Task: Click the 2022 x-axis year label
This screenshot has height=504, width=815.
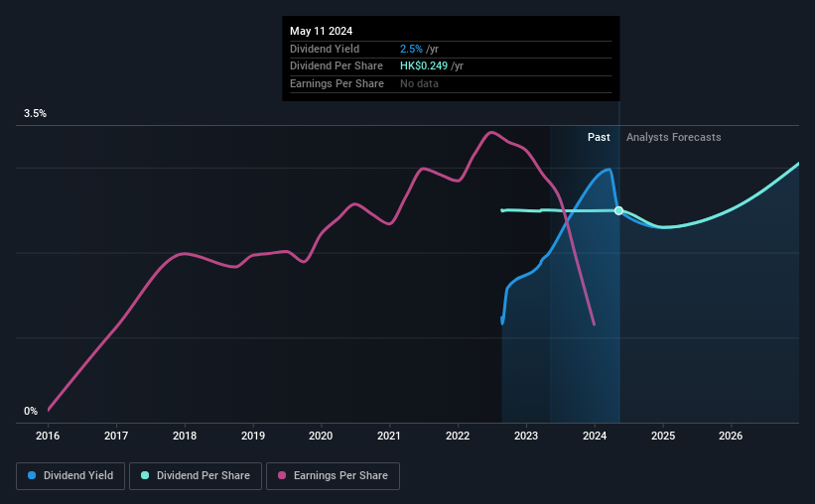Action: [458, 436]
